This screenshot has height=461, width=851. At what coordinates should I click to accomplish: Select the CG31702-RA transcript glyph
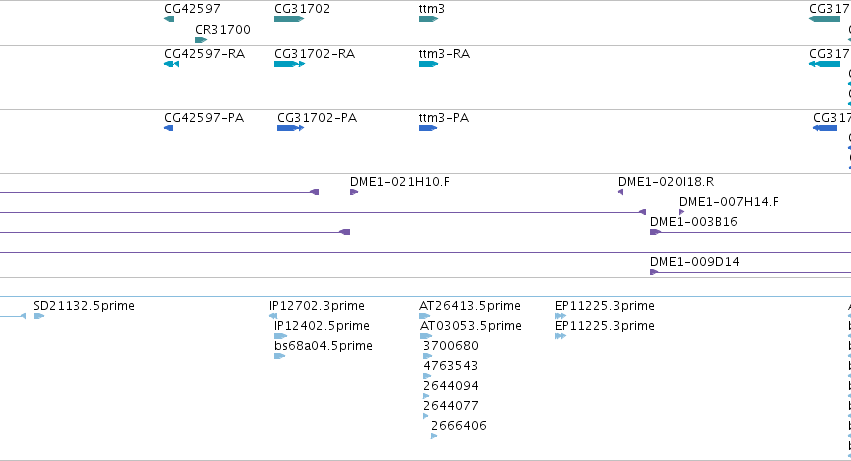click(x=290, y=64)
